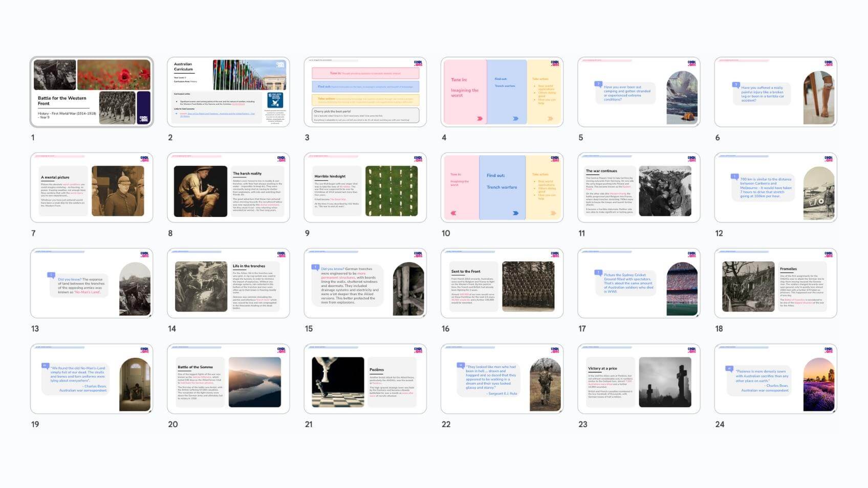
Task: Open the Australian Curriculum slide
Action: (228, 92)
